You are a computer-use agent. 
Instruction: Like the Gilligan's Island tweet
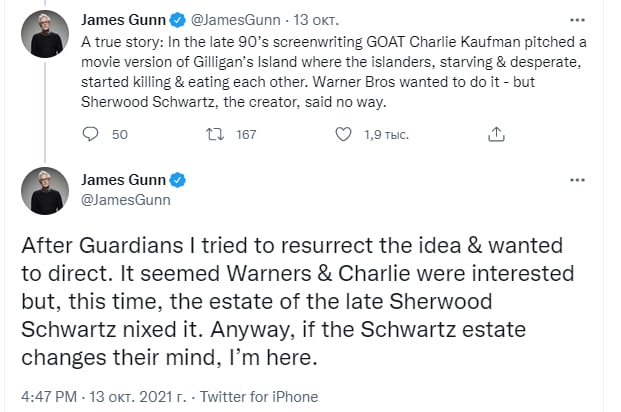tap(343, 135)
